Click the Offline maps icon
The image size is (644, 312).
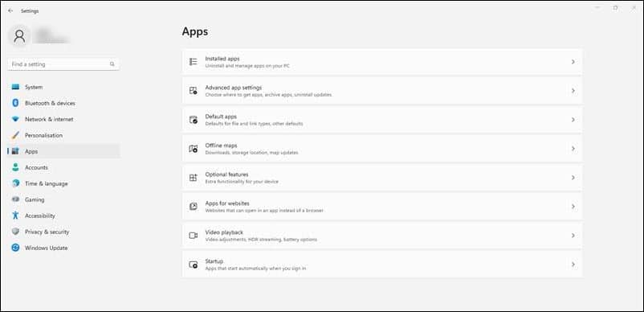[x=193, y=149]
